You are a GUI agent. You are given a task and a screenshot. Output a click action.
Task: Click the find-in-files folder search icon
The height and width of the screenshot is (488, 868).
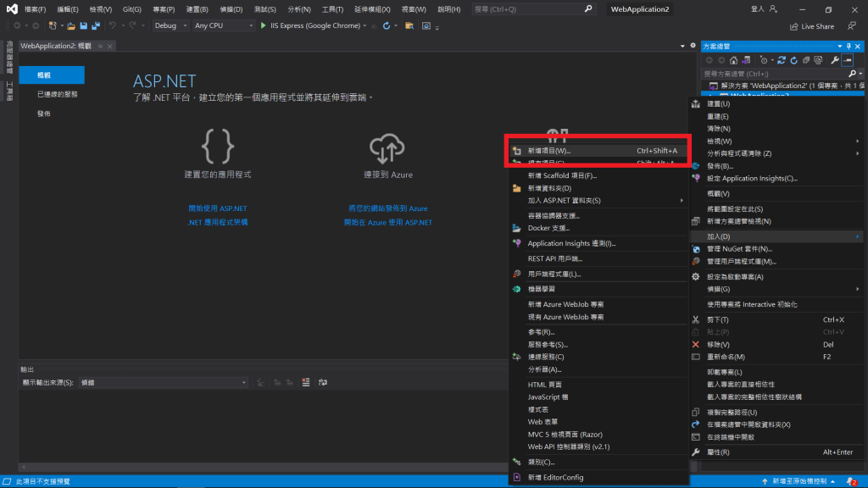[x=409, y=25]
